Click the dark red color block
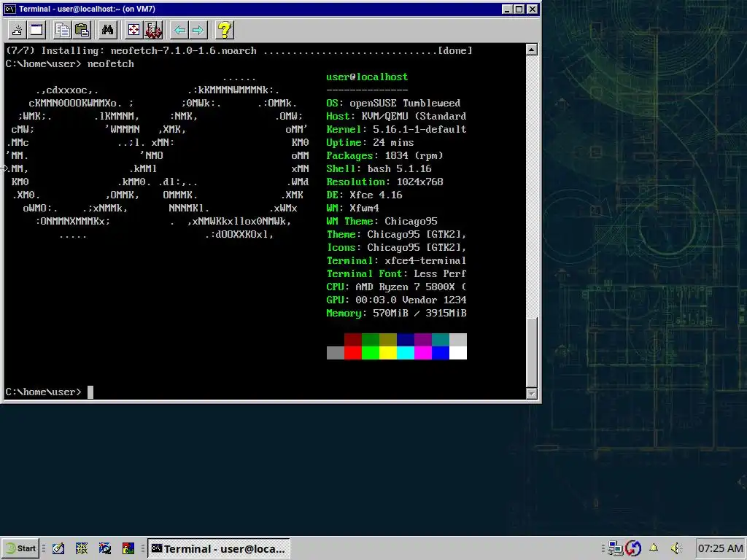This screenshot has width=747, height=560. 353,340
